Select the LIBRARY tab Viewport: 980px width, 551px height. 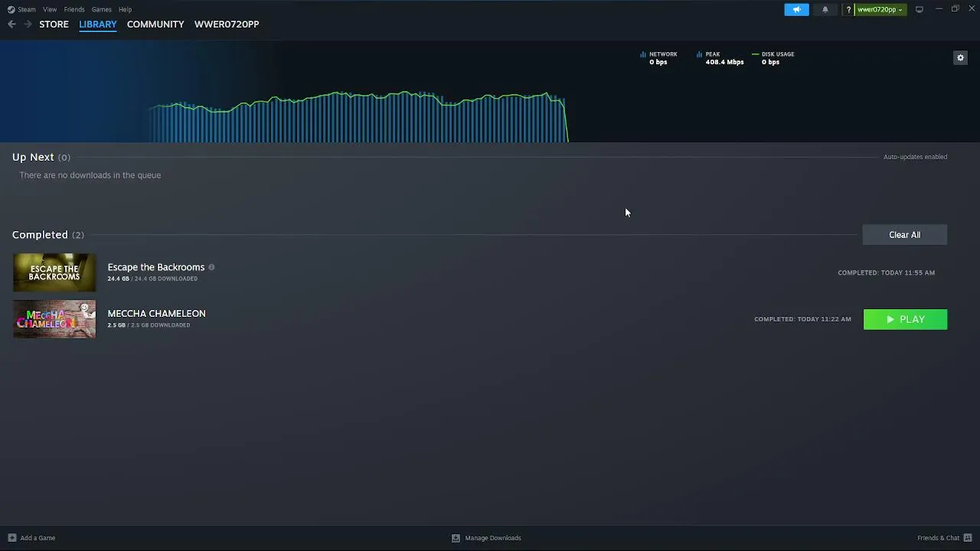point(98,24)
